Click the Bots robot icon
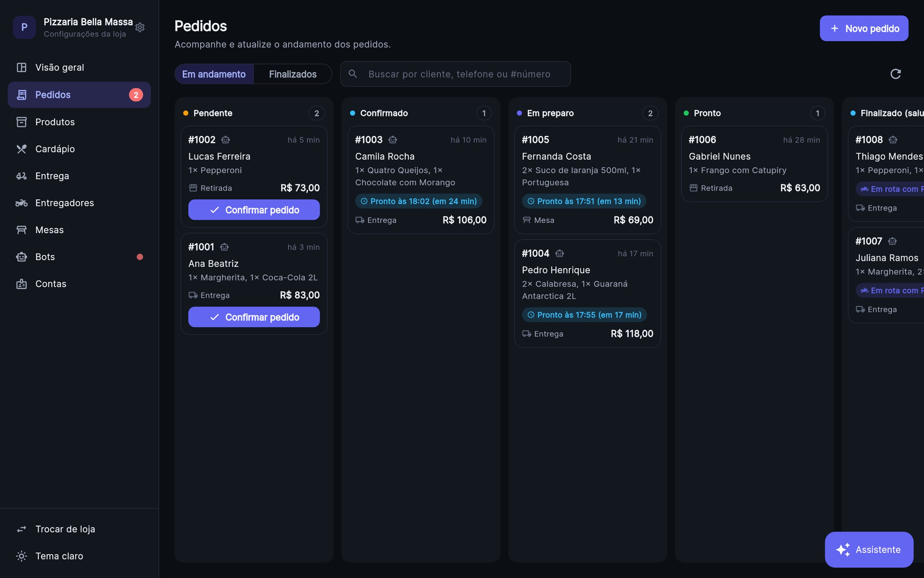 [x=21, y=257]
